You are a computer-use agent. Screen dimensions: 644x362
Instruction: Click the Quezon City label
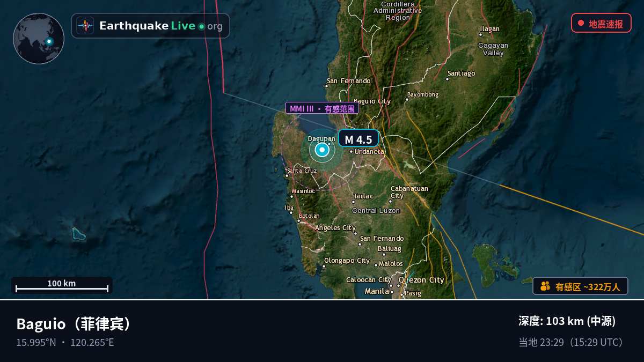coord(421,280)
